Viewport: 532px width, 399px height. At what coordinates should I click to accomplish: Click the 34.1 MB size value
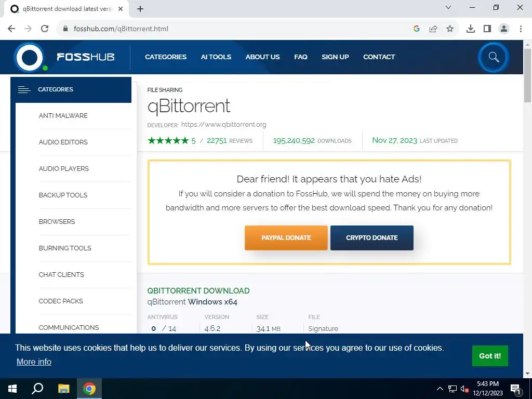click(x=268, y=329)
